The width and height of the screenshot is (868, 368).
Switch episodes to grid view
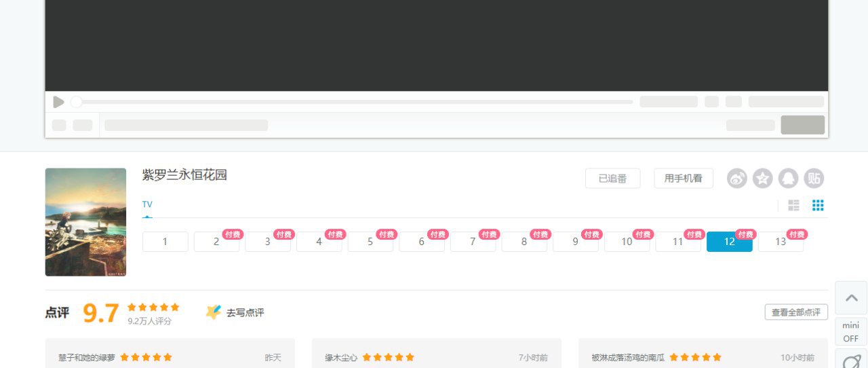click(818, 205)
